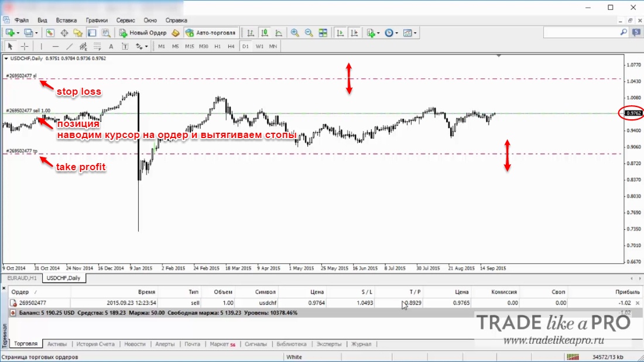Click the Indicators list icon

tap(371, 33)
